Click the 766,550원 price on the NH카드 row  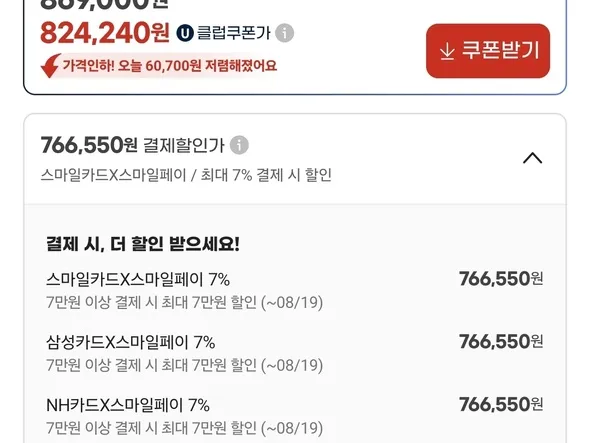pos(501,405)
